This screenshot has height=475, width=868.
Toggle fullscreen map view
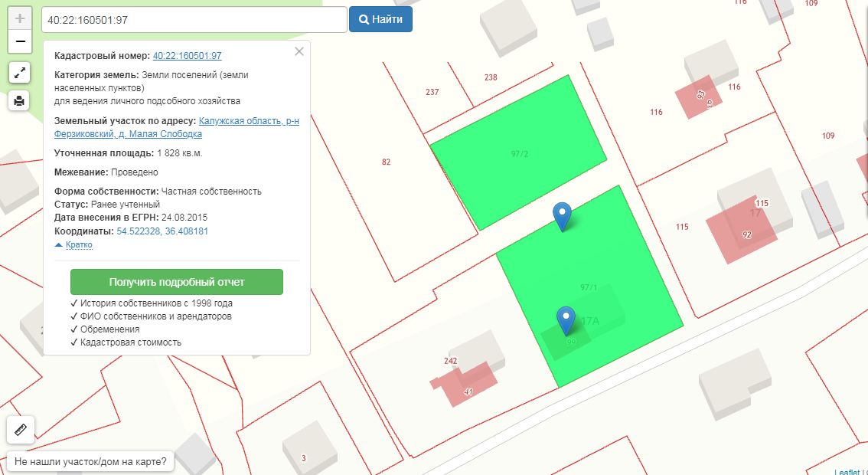point(20,73)
